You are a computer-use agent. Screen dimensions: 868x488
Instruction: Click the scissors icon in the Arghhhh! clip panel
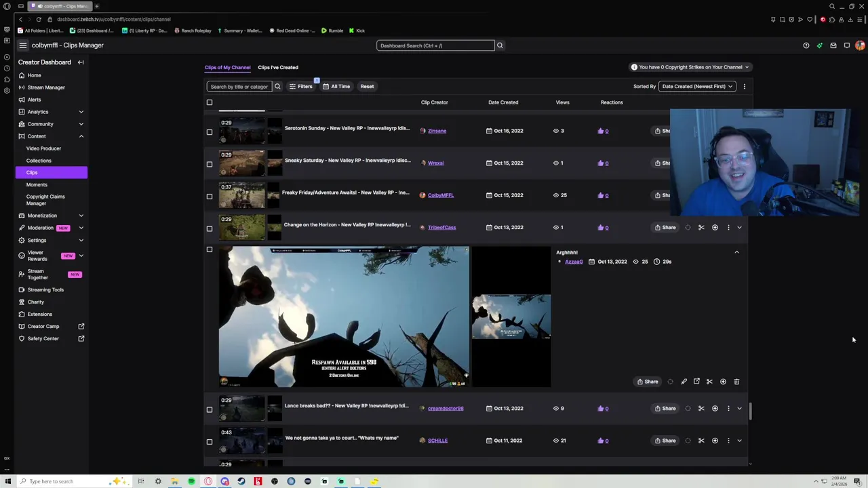[709, 382]
